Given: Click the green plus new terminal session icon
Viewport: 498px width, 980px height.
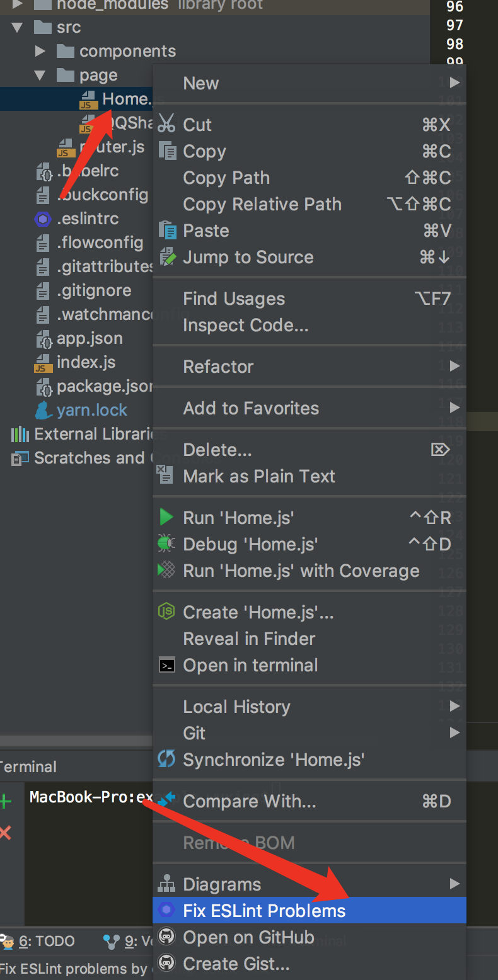Looking at the screenshot, I should click(x=6, y=802).
